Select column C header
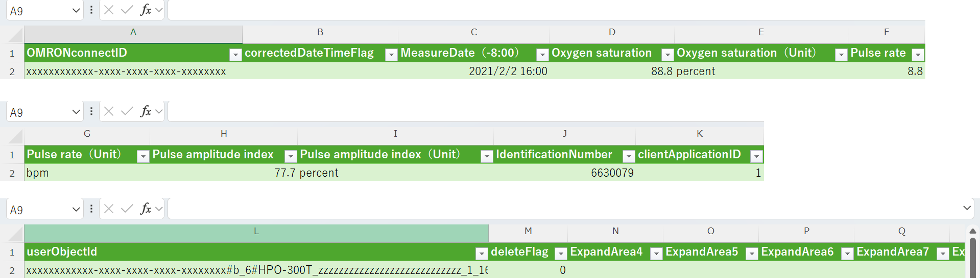This screenshot has height=278, width=980. tap(474, 32)
